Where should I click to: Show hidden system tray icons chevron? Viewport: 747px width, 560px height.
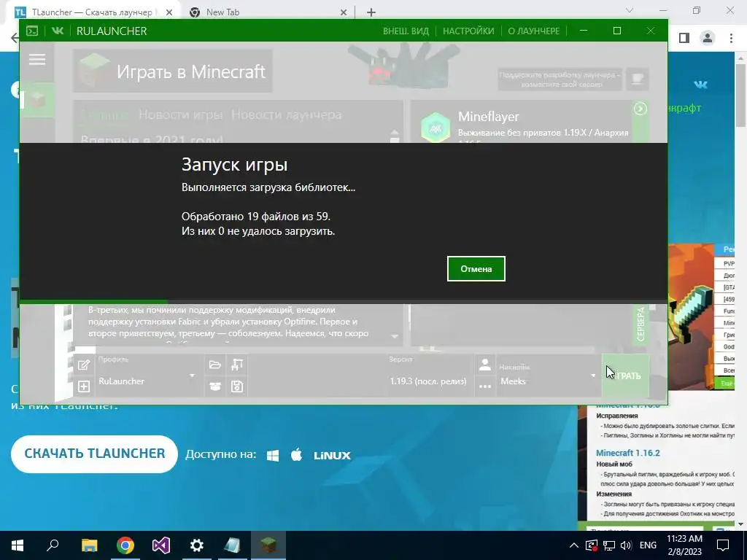pos(574,545)
